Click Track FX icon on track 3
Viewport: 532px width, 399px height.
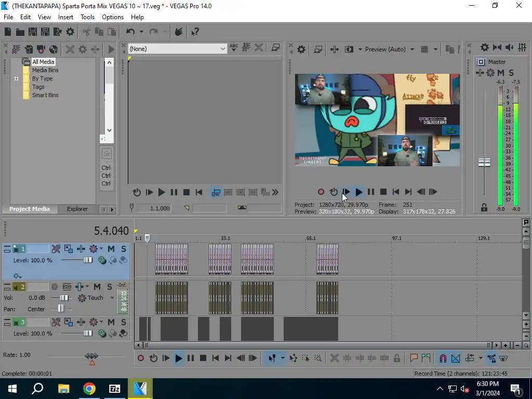[94, 322]
